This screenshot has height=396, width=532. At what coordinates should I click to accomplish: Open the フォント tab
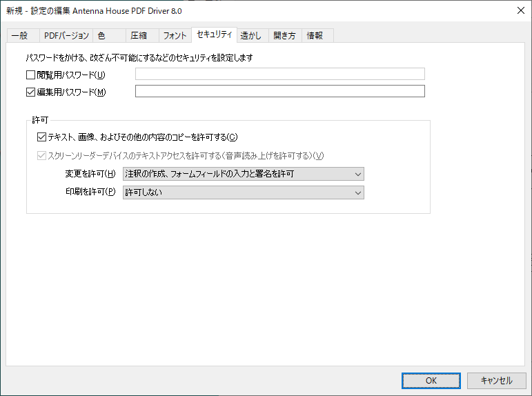[x=175, y=36]
